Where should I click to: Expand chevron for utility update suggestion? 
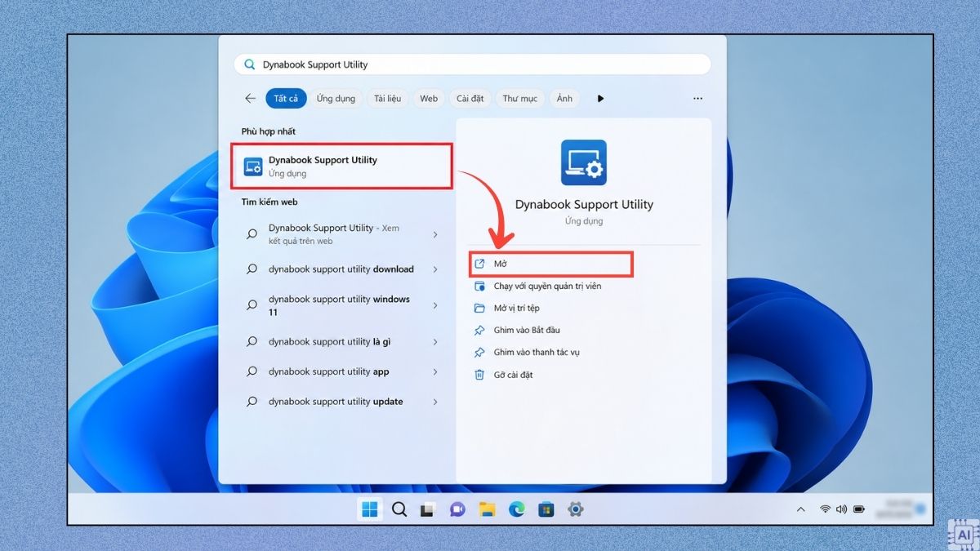click(435, 402)
